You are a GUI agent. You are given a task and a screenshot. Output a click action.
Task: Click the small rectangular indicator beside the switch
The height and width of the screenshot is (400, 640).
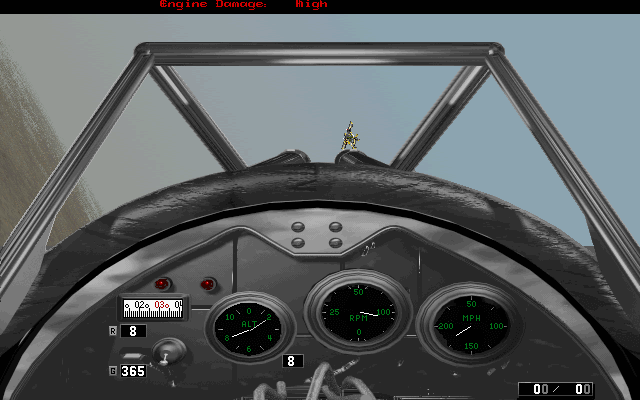133,356
